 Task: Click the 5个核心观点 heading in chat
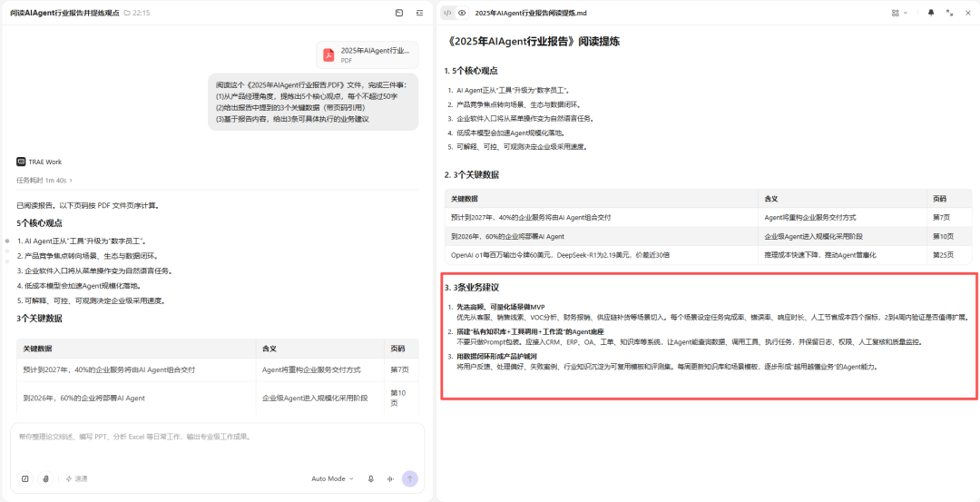click(x=39, y=223)
